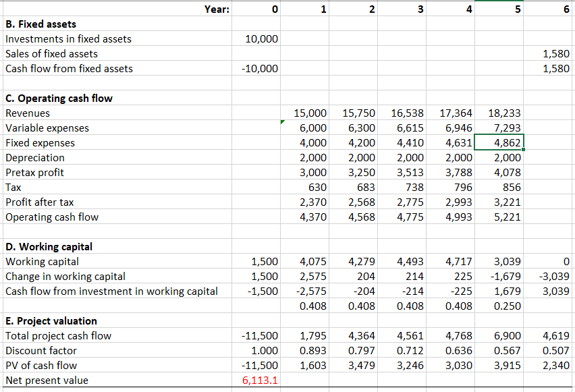Select the 'C. Operating cash flow' heading
Screen dimensions: 575x392
point(59,99)
